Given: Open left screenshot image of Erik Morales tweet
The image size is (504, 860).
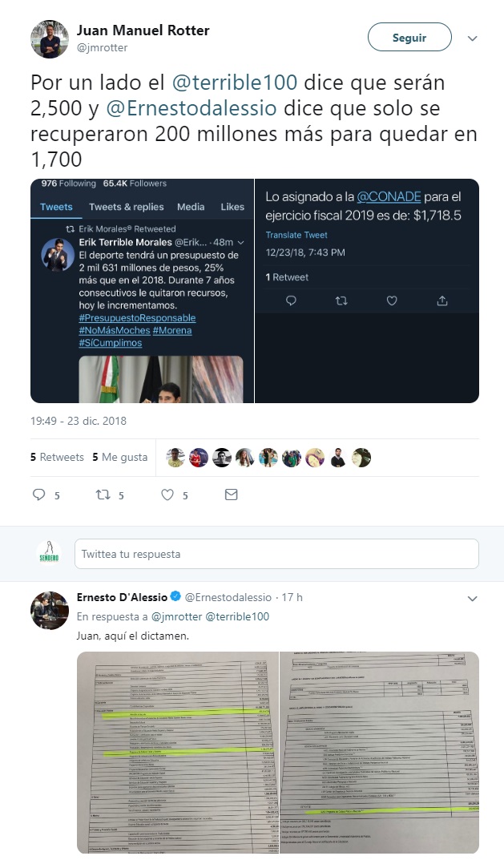Looking at the screenshot, I should [x=142, y=291].
